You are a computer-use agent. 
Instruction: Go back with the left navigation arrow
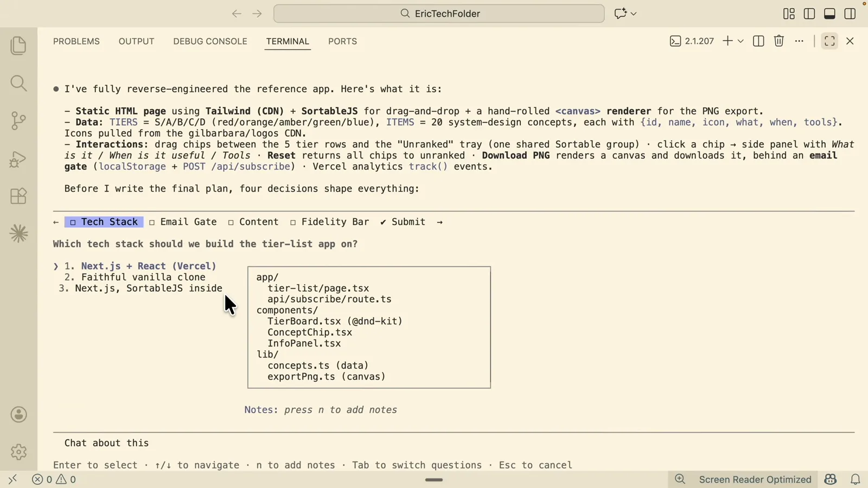coord(237,14)
